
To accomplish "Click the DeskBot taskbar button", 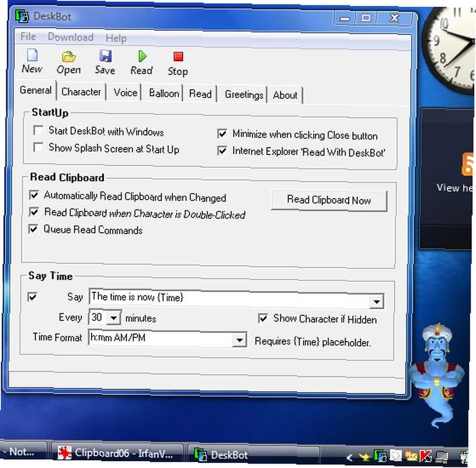I will [x=253, y=455].
